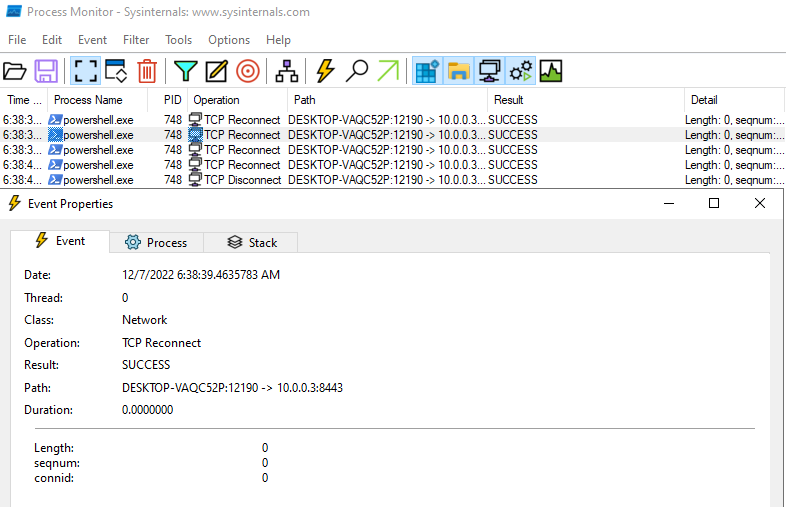Screen dimensions: 786x507
Task: Open the Help menu
Action: tap(278, 40)
